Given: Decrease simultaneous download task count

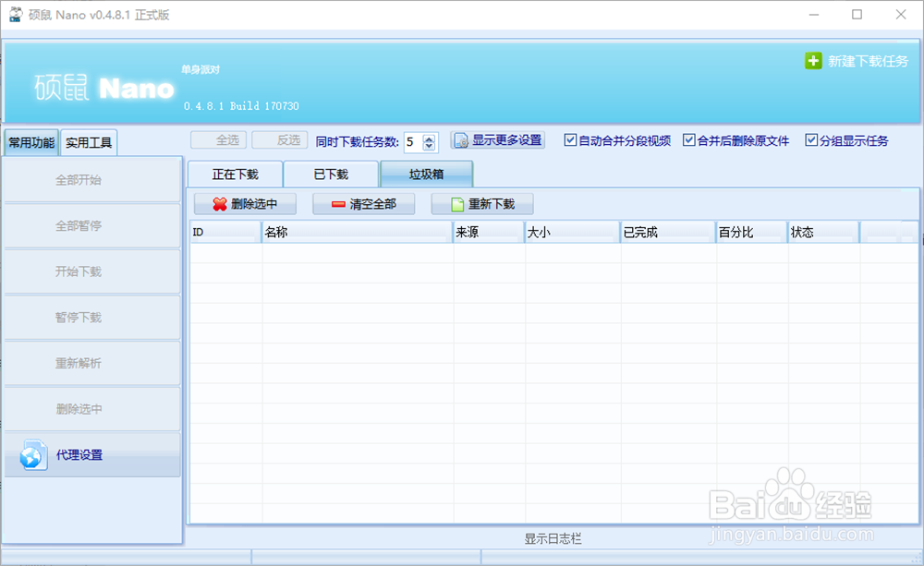Looking at the screenshot, I should pyautogui.click(x=429, y=146).
